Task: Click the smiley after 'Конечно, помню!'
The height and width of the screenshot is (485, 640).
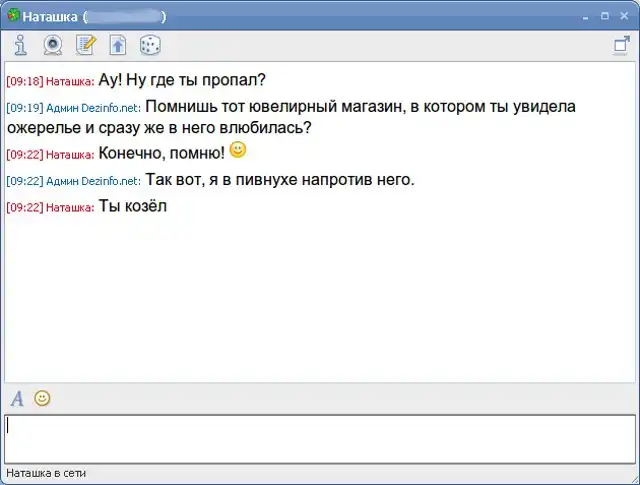Action: tap(237, 150)
